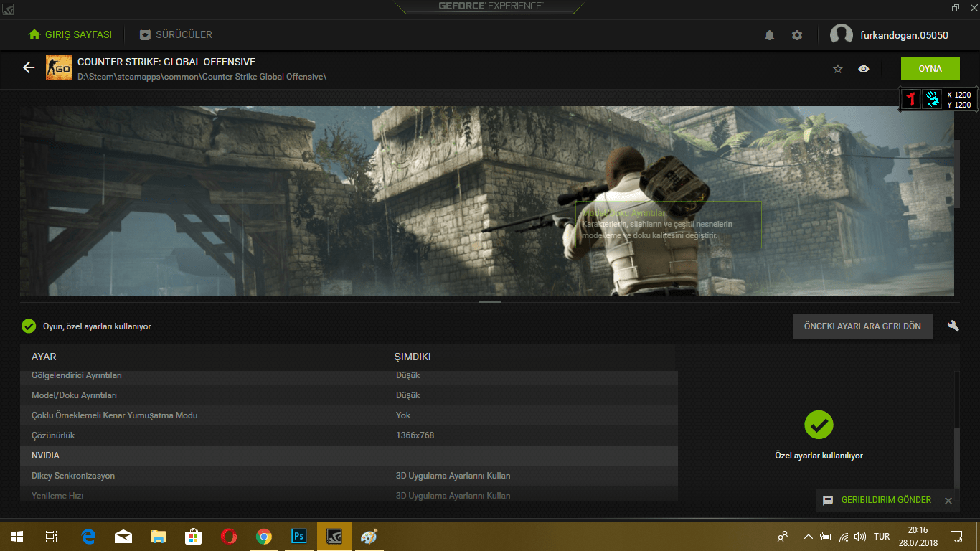Click the panel divider handle below screenshot

(490, 303)
